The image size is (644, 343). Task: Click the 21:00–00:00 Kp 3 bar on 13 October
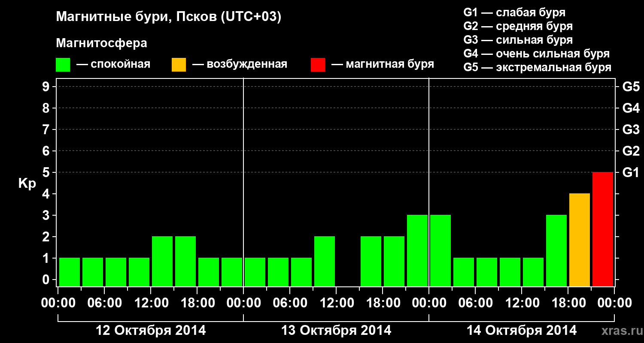[x=417, y=250]
